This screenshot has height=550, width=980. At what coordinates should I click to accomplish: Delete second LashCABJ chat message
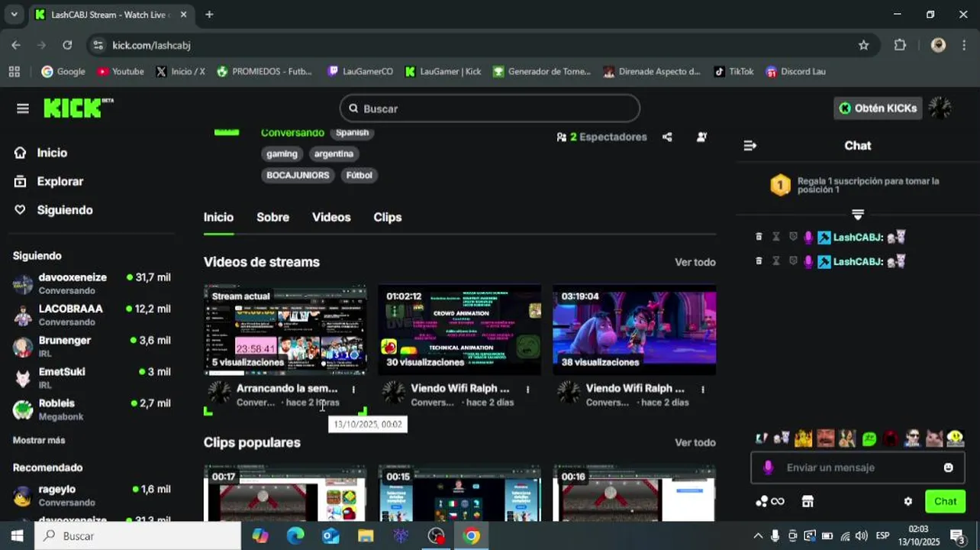tap(759, 261)
